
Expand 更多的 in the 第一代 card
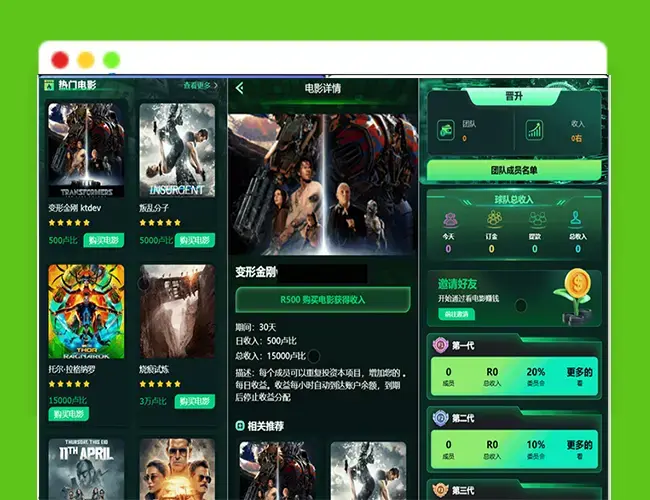[x=580, y=376]
